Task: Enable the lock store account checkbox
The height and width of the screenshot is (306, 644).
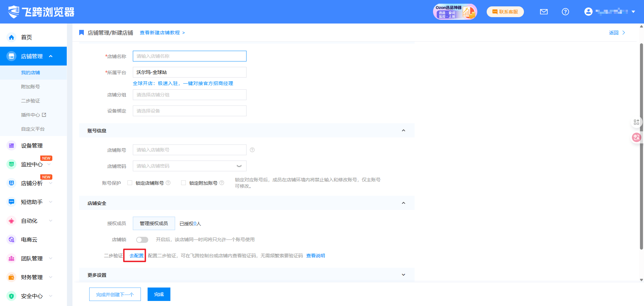Action: point(130,183)
